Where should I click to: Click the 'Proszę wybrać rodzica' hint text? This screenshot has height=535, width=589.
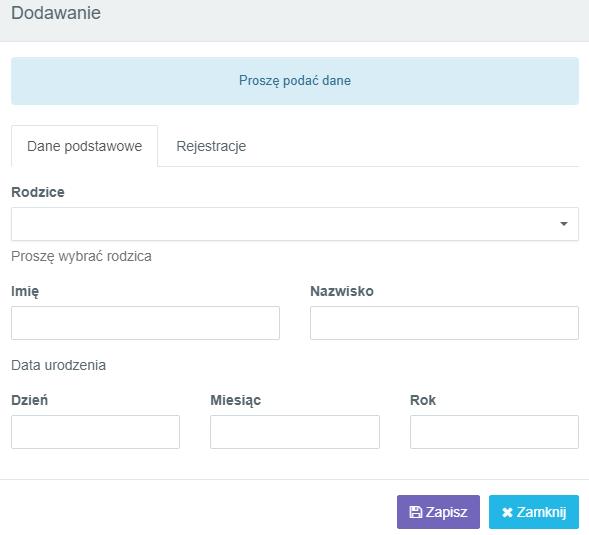(82, 256)
